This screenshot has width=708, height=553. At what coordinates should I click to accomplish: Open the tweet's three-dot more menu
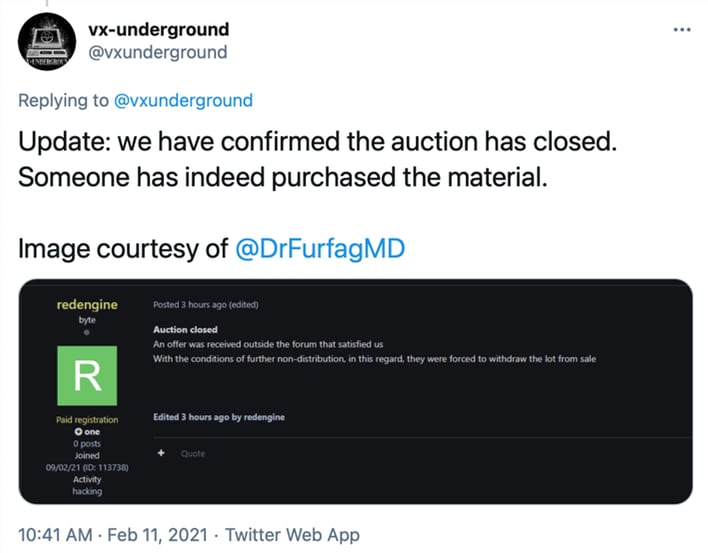tap(682, 30)
